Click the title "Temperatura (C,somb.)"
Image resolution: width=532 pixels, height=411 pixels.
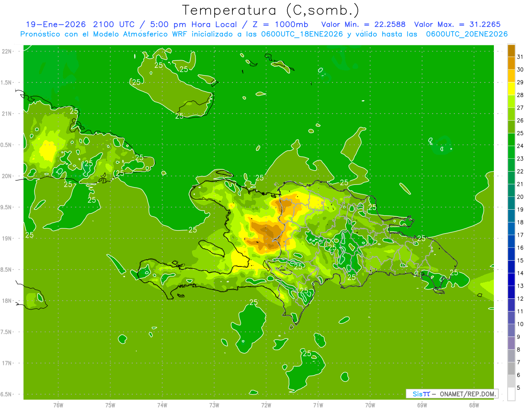[270, 10]
